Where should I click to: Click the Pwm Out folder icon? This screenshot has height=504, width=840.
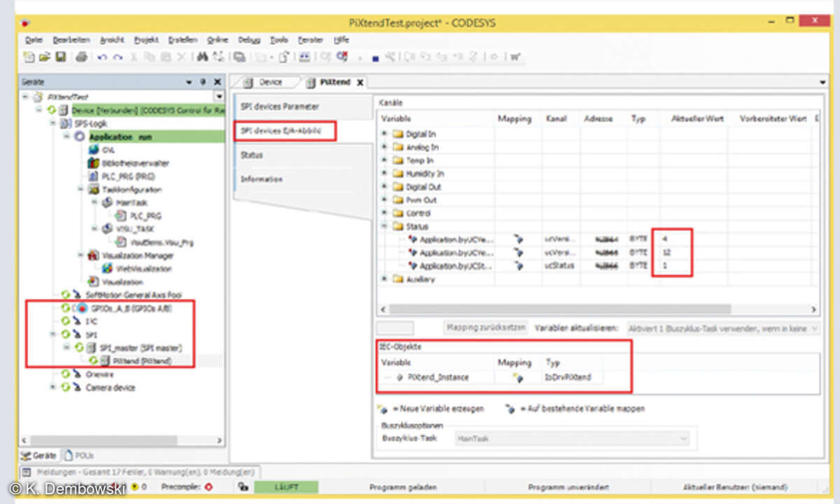(398, 200)
